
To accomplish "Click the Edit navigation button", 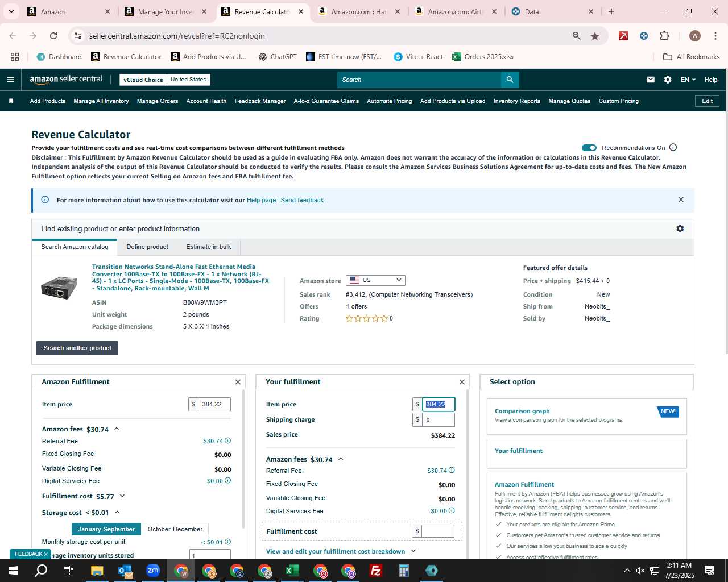I will tap(707, 101).
